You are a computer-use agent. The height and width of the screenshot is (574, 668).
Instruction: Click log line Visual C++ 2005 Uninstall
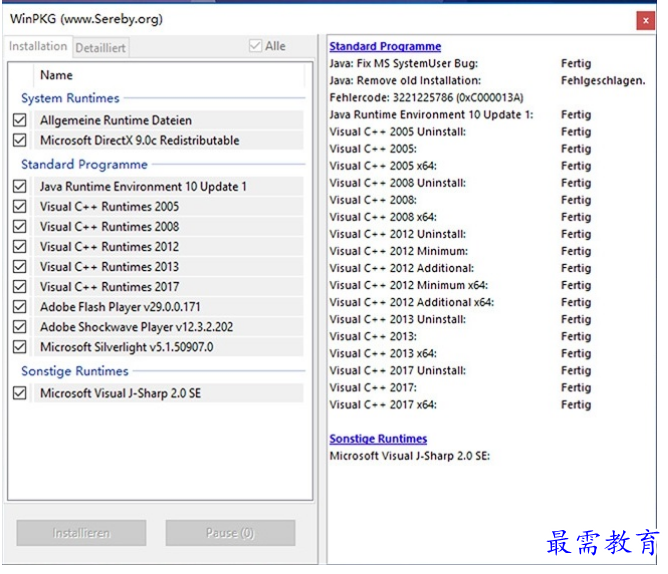coord(397,132)
